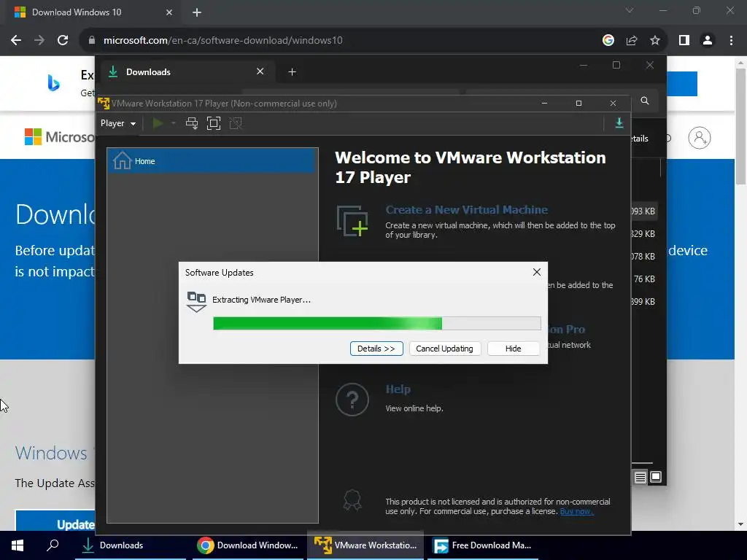Click the Buy now link
Image resolution: width=747 pixels, height=560 pixels.
(576, 511)
